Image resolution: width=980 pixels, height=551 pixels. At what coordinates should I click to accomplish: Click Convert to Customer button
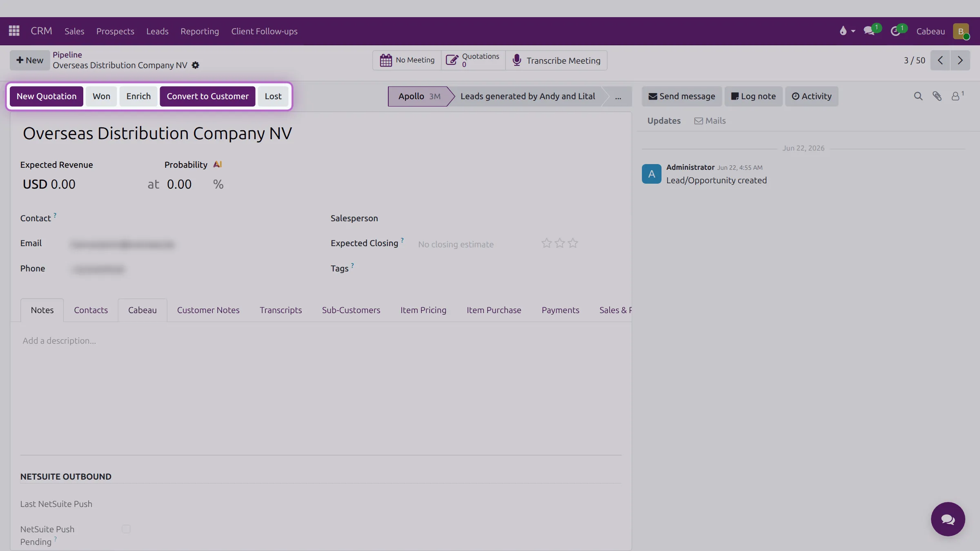207,96
